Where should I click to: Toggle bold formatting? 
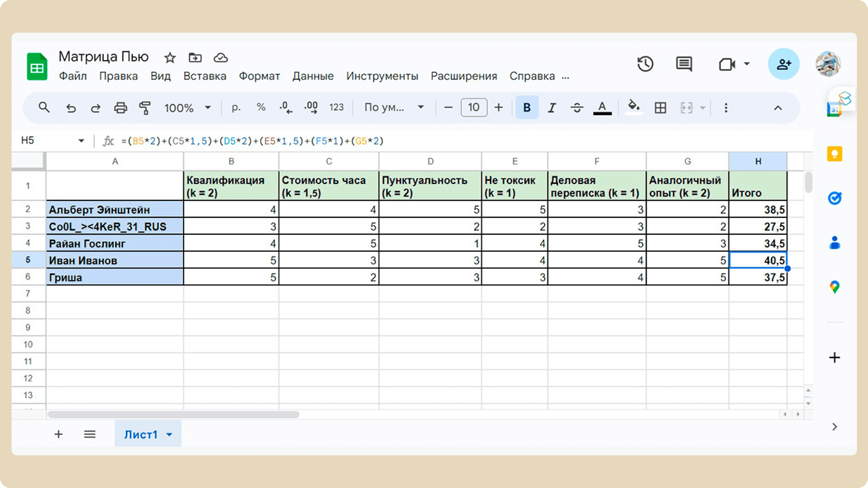527,108
